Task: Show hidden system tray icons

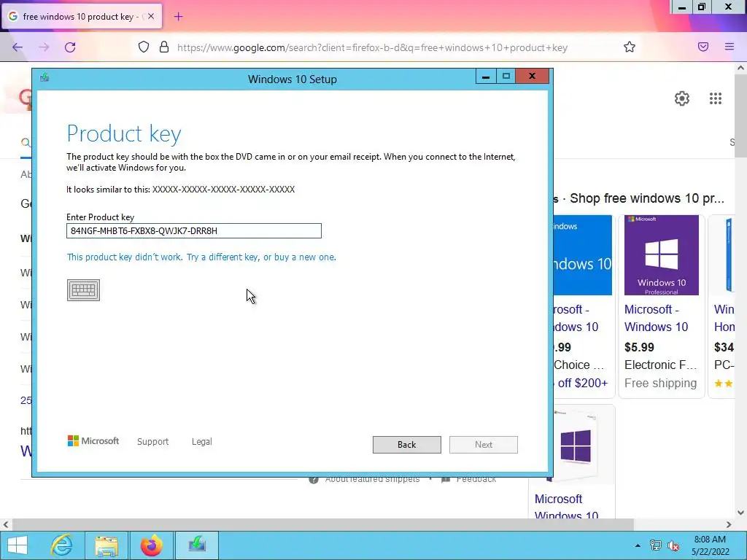Action: pyautogui.click(x=638, y=545)
